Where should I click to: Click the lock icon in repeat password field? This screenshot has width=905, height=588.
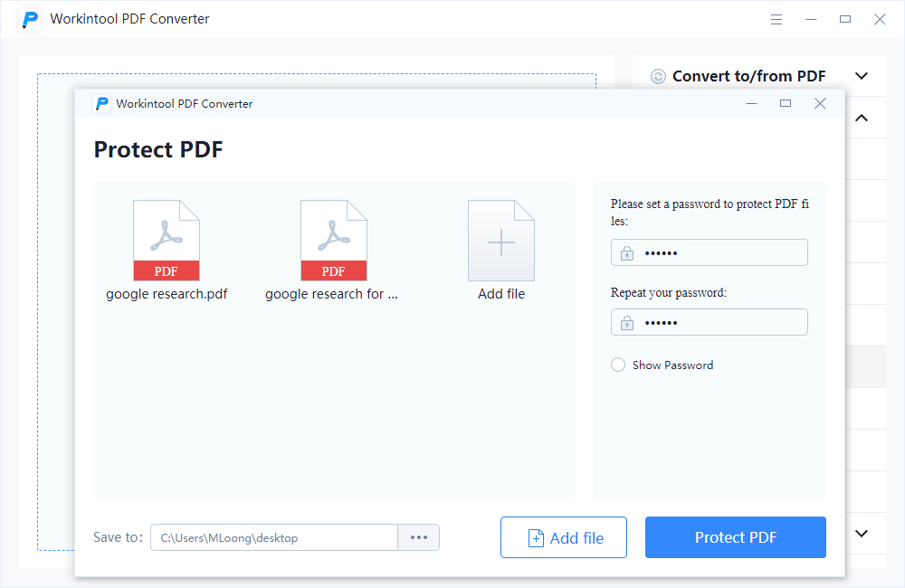click(627, 323)
